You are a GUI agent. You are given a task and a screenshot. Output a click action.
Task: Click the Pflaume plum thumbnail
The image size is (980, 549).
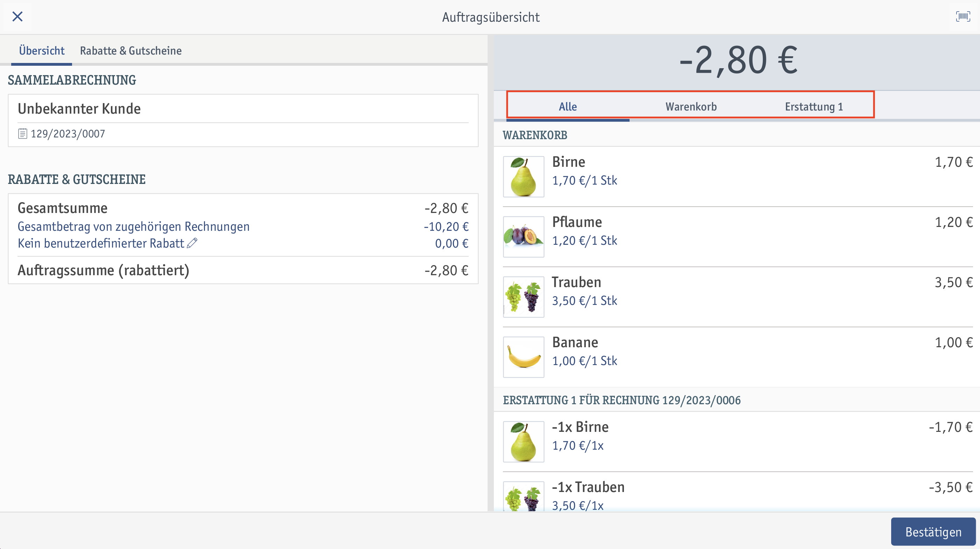click(524, 237)
